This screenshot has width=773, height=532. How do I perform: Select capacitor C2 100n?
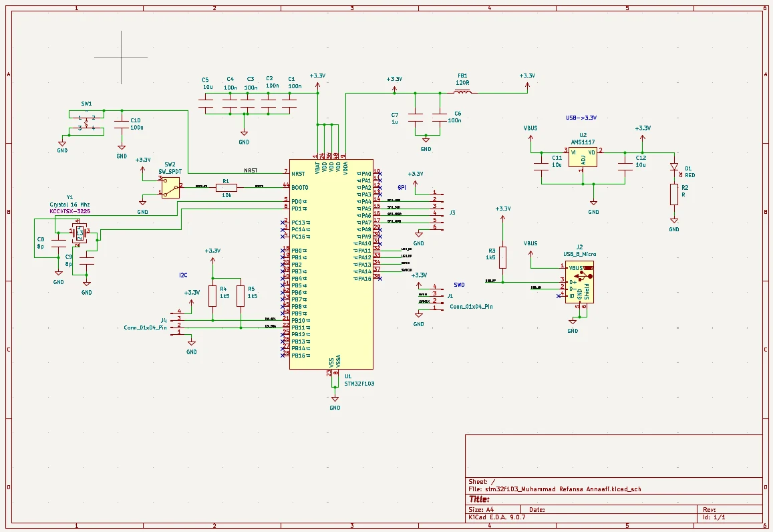pyautogui.click(x=269, y=103)
